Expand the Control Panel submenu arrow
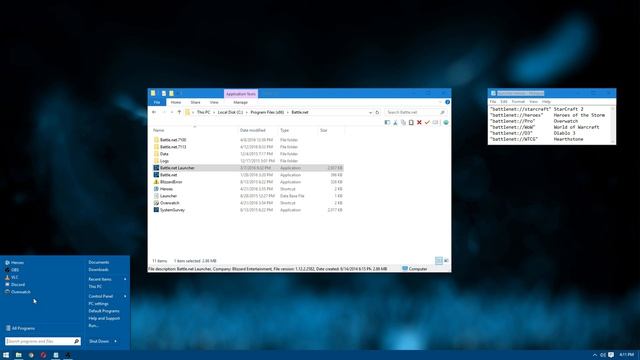 click(125, 296)
